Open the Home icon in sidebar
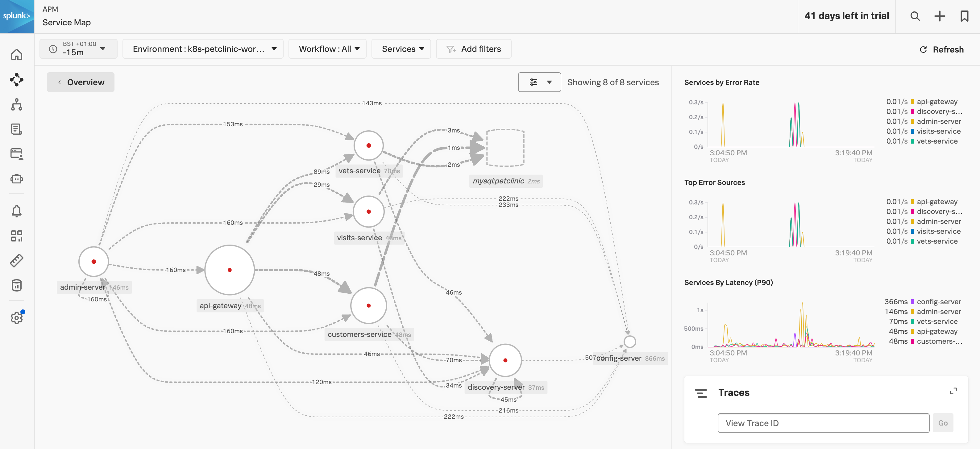This screenshot has height=449, width=980. (17, 54)
